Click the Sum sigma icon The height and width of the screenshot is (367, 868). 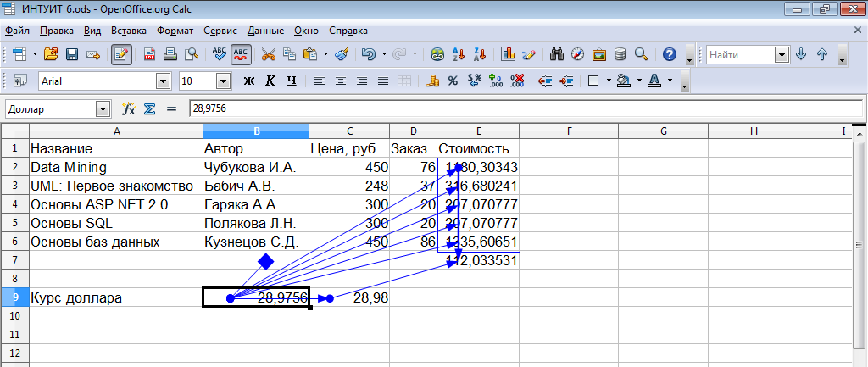click(149, 109)
